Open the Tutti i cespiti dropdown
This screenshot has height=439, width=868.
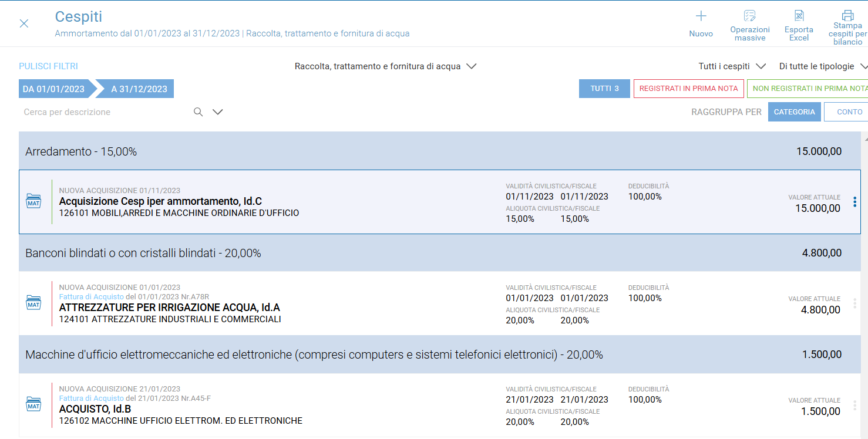(x=732, y=66)
